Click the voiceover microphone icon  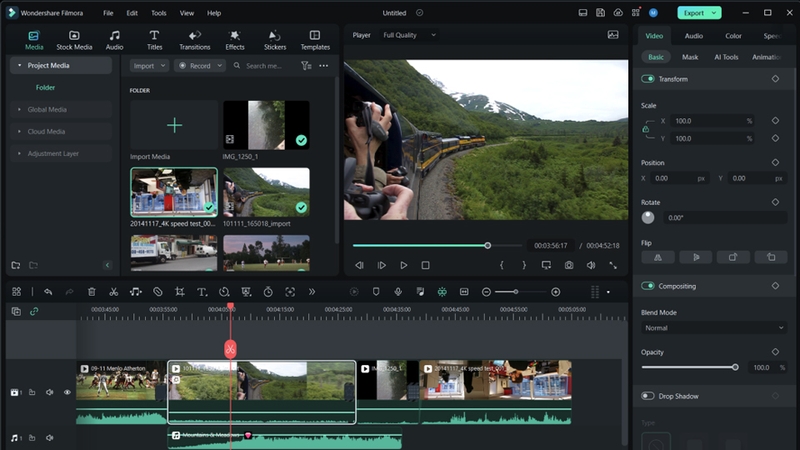coord(398,292)
